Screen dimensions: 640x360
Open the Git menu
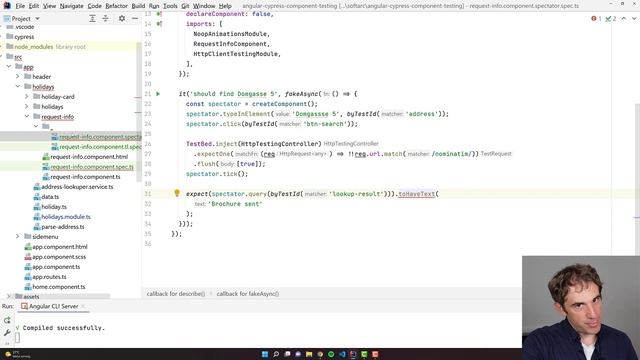pyautogui.click(x=185, y=6)
